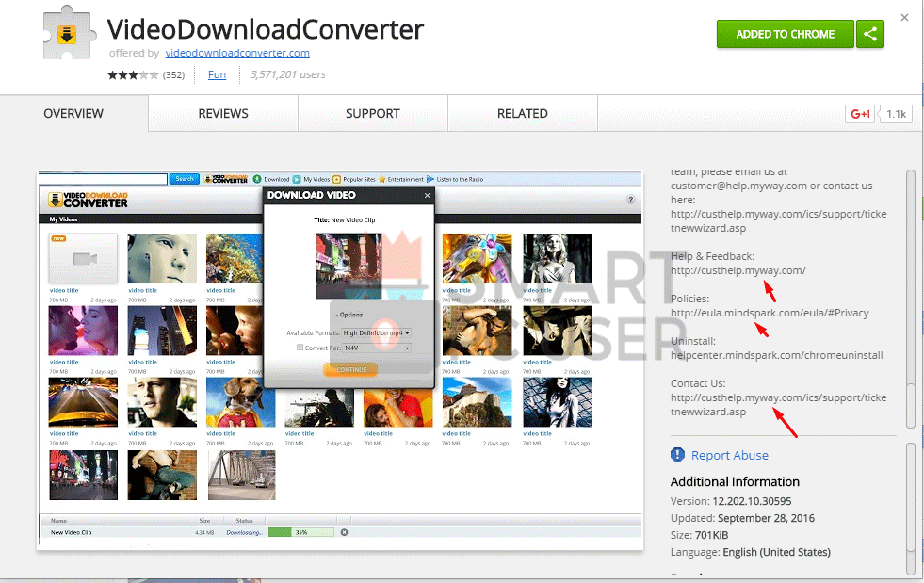Click the http://custhelp.myway.com/ help URL text
924x583 pixels.
tap(738, 270)
